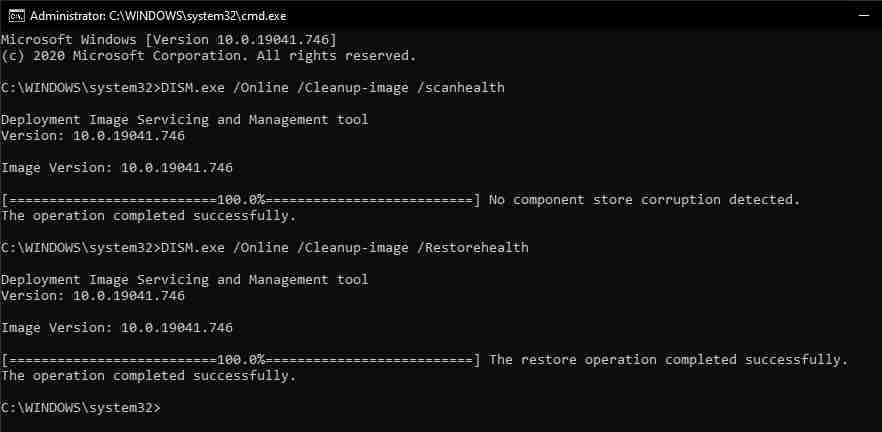Viewport: 882px width, 432px height.
Task: Select the second Deployment Image Servicing tool line
Action: coord(184,279)
